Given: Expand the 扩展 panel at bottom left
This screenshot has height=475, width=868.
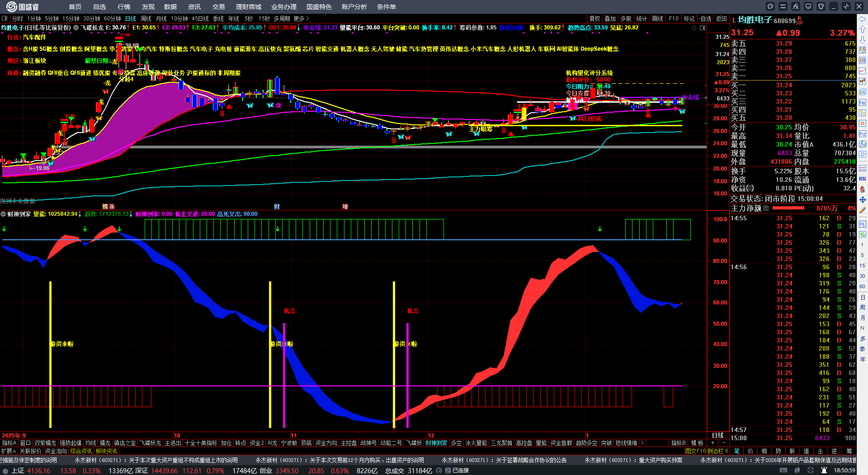Looking at the screenshot, I should 9,451.
